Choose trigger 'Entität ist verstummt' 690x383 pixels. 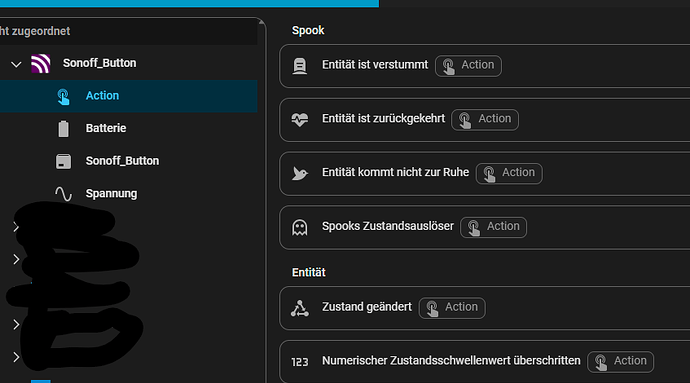(x=484, y=66)
